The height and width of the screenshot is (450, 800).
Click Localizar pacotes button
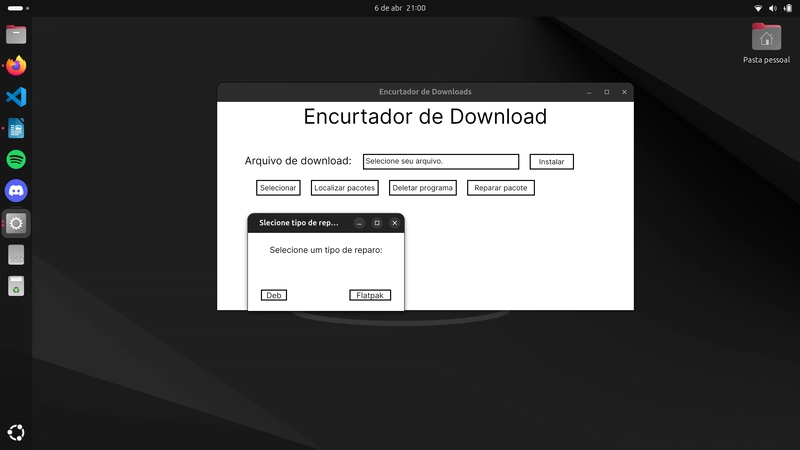(x=345, y=188)
